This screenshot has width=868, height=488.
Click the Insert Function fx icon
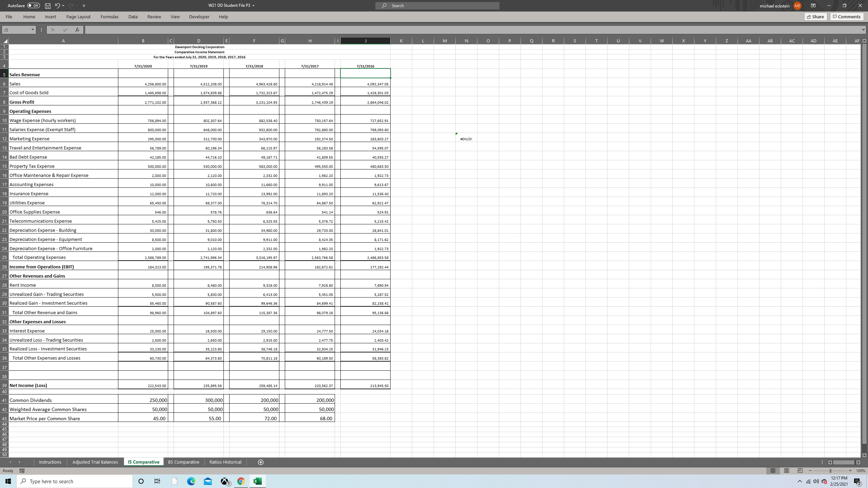coord(77,30)
